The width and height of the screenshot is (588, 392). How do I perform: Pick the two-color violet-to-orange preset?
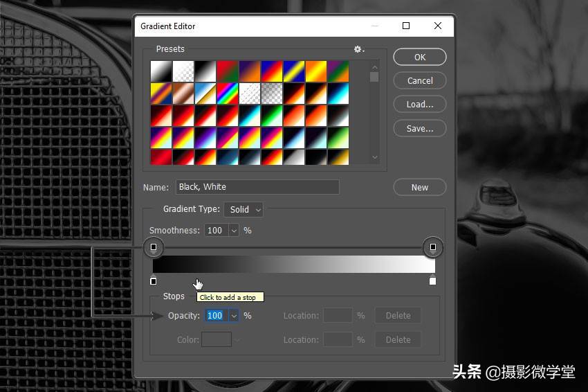250,71
